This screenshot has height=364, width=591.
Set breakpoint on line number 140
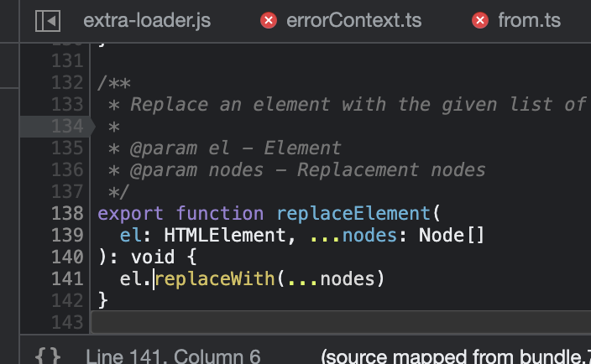pos(67,257)
